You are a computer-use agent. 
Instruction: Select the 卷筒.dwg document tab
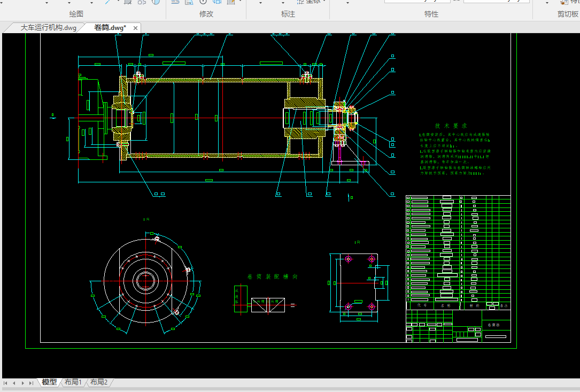coord(110,28)
